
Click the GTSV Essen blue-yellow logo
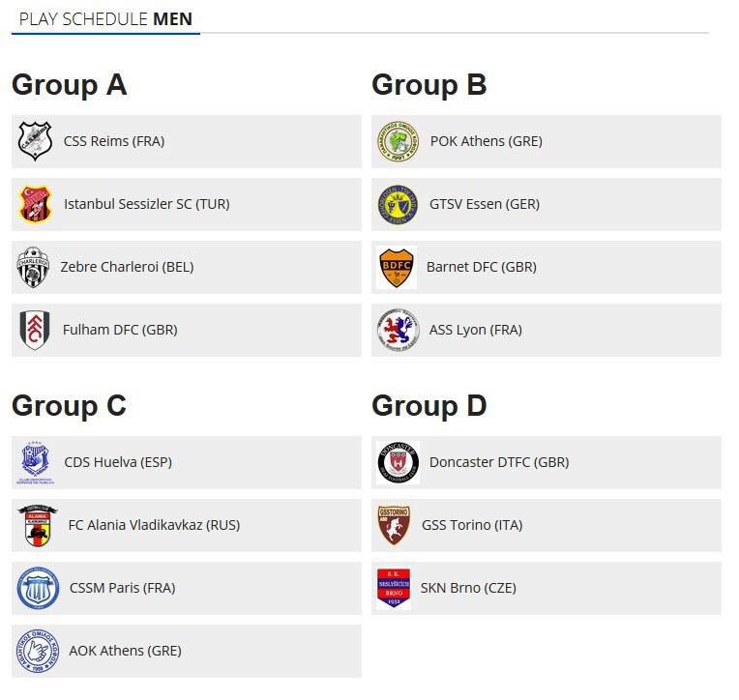pyautogui.click(x=399, y=204)
